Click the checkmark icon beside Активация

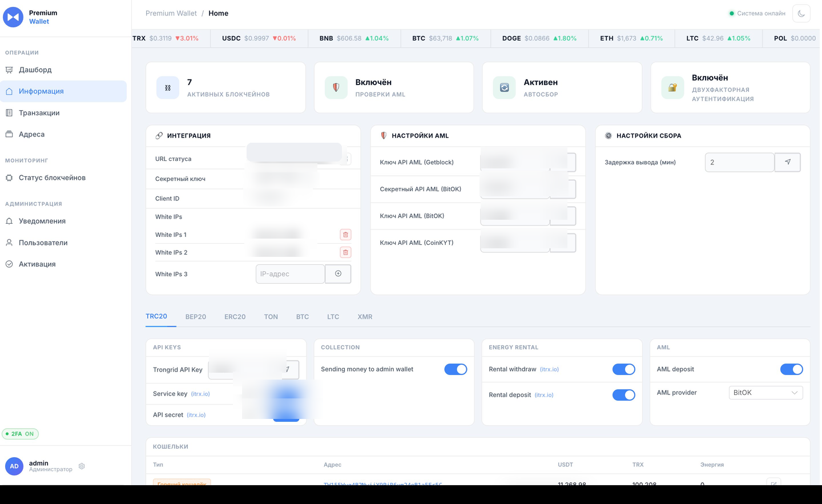coord(9,264)
